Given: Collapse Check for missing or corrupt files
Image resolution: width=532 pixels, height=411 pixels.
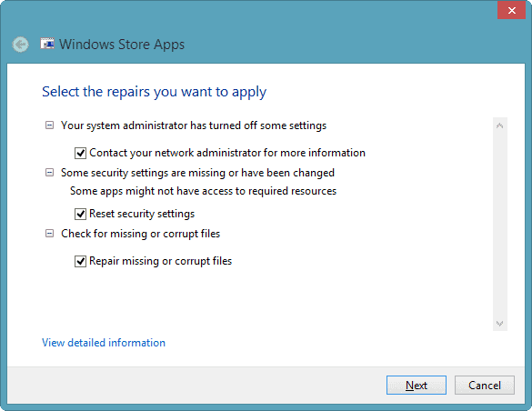Looking at the screenshot, I should click(49, 234).
